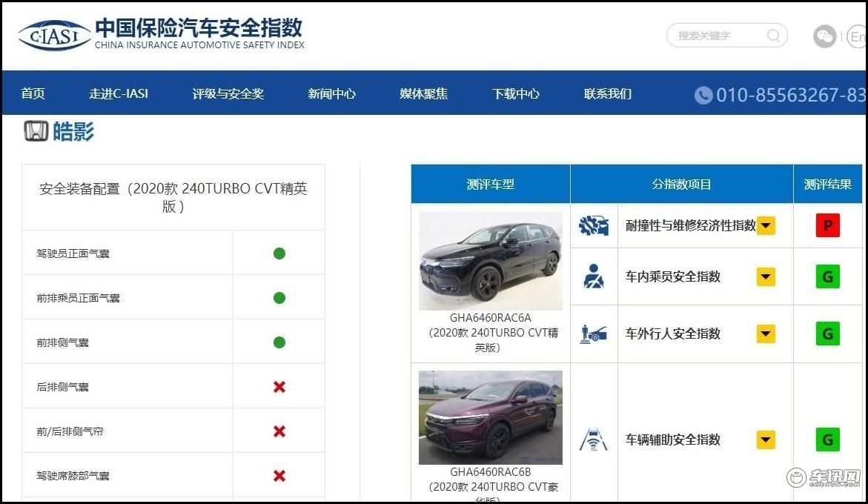The width and height of the screenshot is (868, 504).
Task: Click the green dot for 驾驶员正面气囊
Action: tap(279, 253)
